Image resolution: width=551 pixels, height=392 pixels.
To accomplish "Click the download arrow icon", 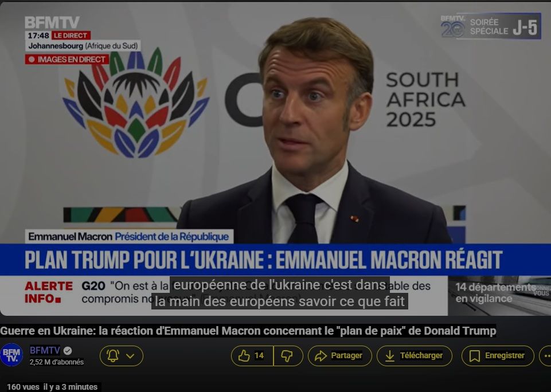I will [x=389, y=356].
